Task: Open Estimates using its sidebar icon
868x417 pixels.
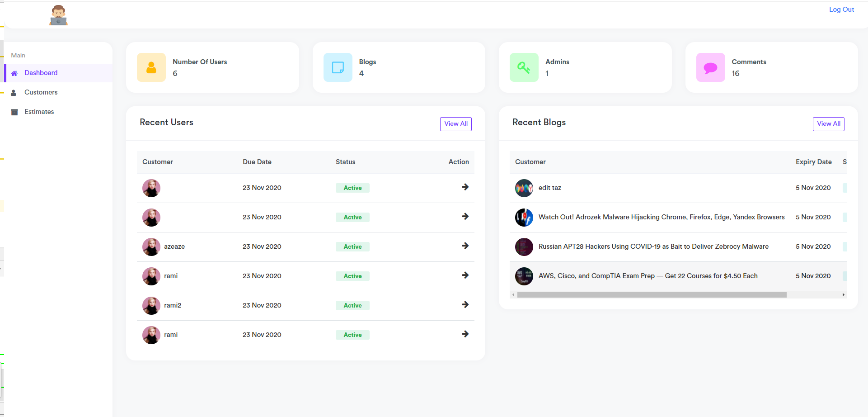Action: pos(14,112)
